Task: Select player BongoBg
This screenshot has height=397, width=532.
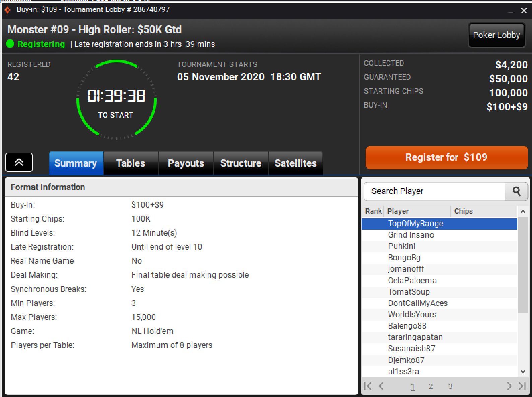Action: point(440,258)
